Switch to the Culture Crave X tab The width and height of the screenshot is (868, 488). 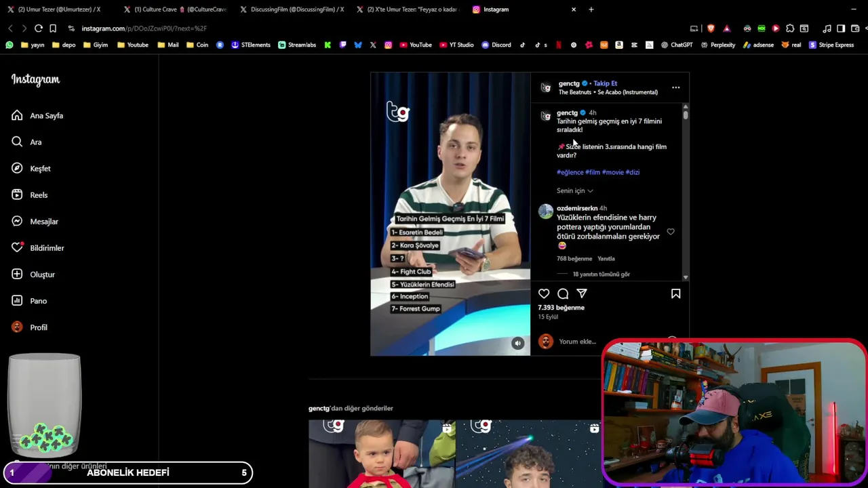coord(174,9)
